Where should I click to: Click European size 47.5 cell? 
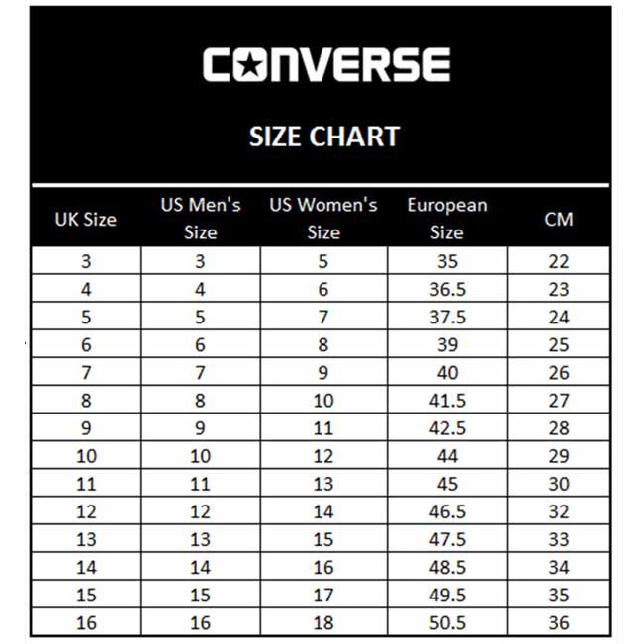447,539
